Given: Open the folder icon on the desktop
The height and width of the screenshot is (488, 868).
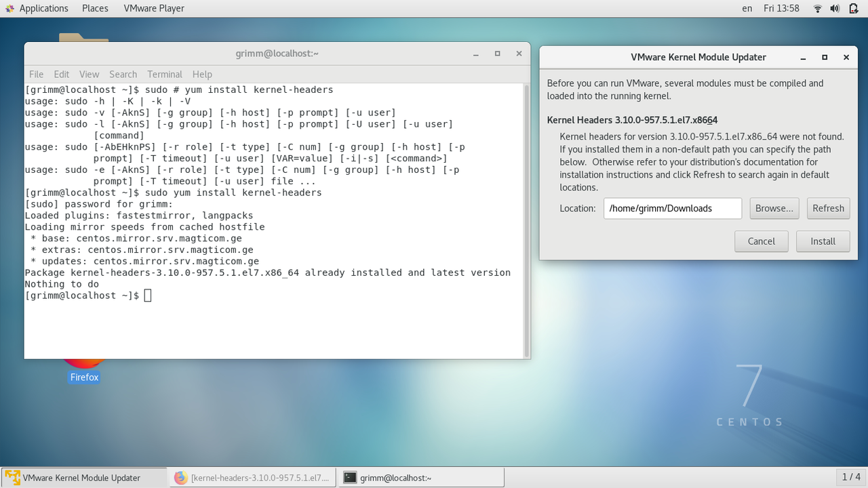Looking at the screenshot, I should [83, 37].
